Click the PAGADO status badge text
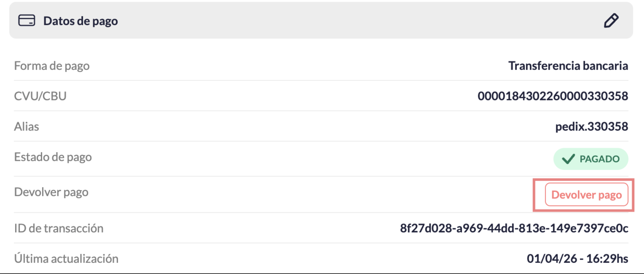 pos(599,159)
